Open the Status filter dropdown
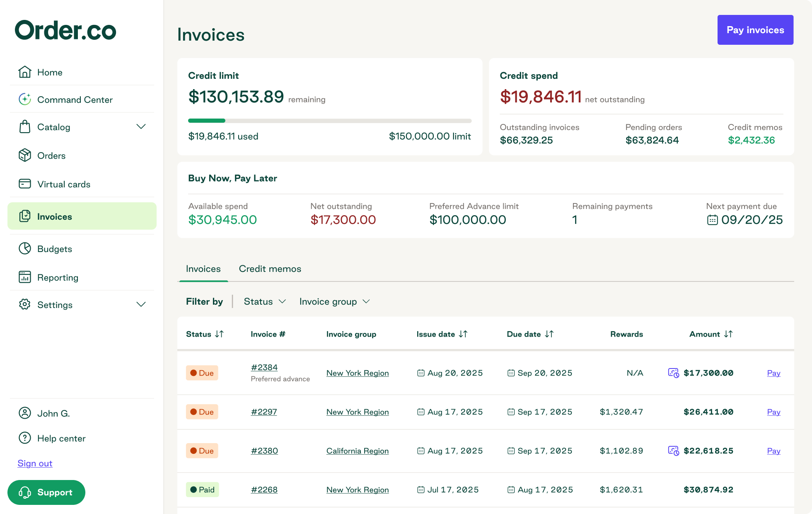 click(264, 301)
